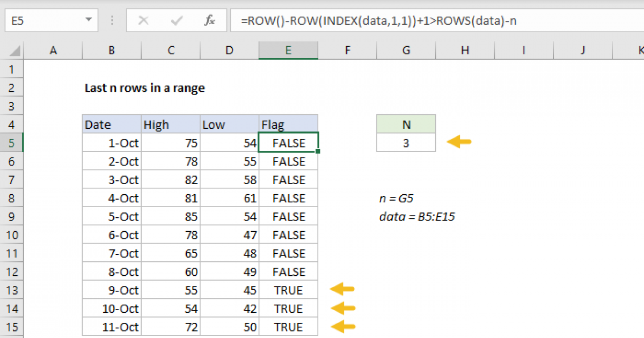The image size is (644, 338).
Task: Click the Enter checkmark formula bar icon
Action: (177, 21)
